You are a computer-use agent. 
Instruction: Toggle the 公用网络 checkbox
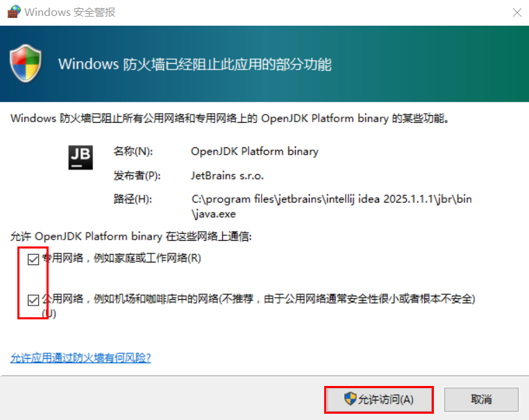(33, 300)
